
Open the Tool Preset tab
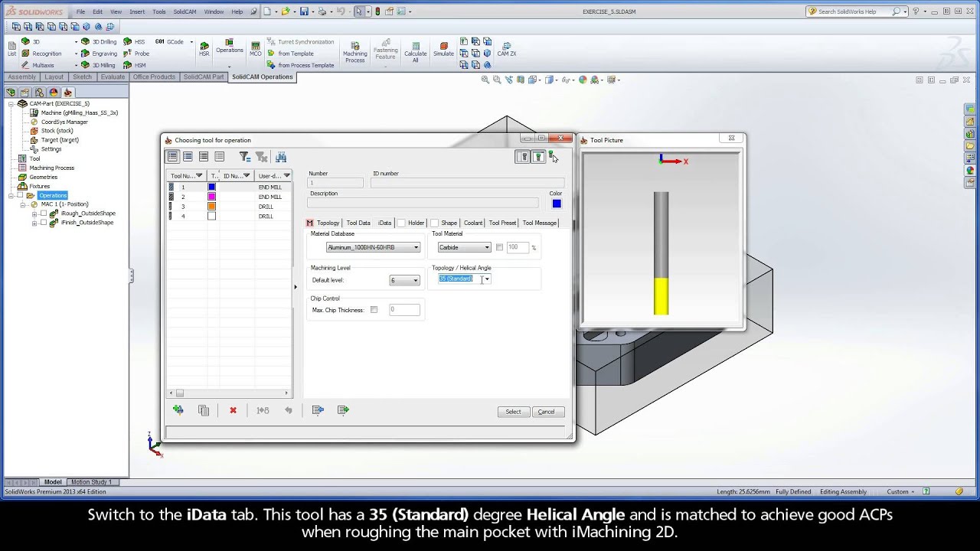click(x=502, y=223)
